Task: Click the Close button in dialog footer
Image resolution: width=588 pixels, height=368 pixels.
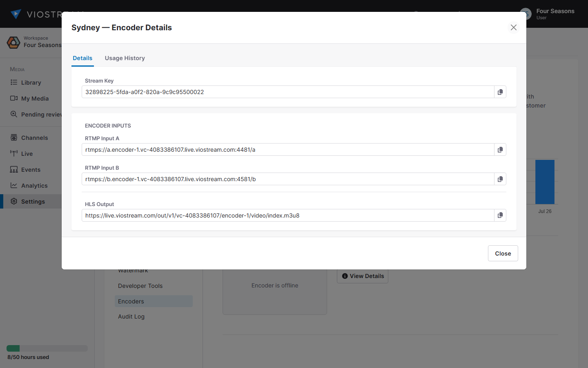Action: pos(503,254)
